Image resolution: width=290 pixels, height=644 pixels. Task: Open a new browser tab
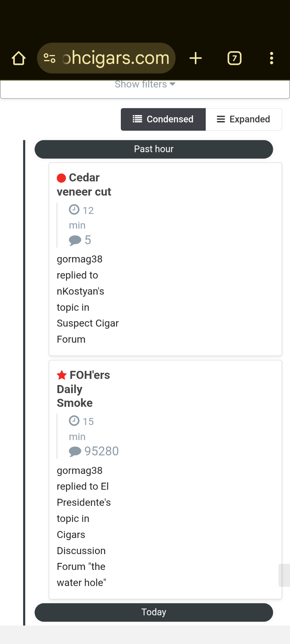pyautogui.click(x=195, y=58)
